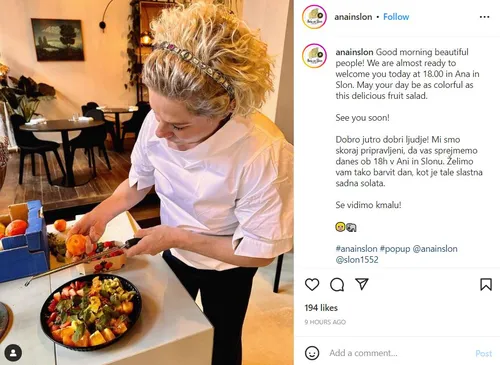Open anainslon username in caption
This screenshot has width=500, height=365.
click(354, 52)
